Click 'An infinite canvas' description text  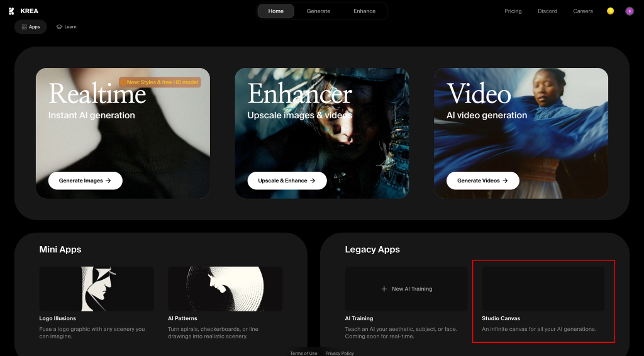coord(539,329)
